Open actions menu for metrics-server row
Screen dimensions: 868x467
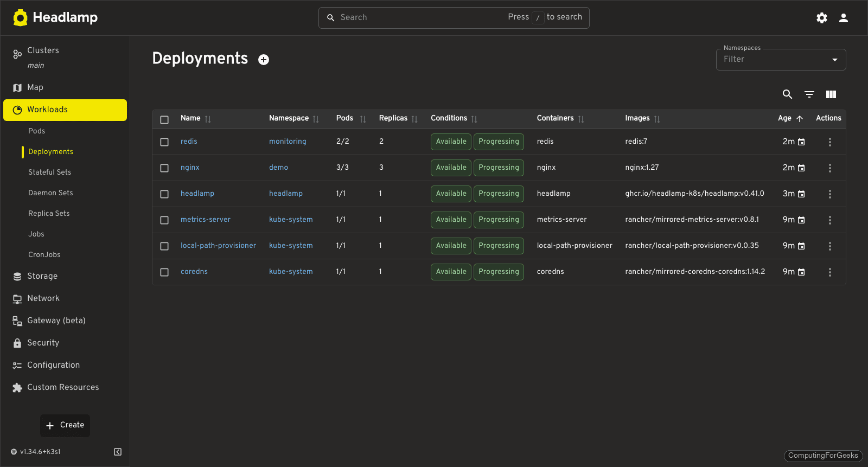[x=830, y=220]
